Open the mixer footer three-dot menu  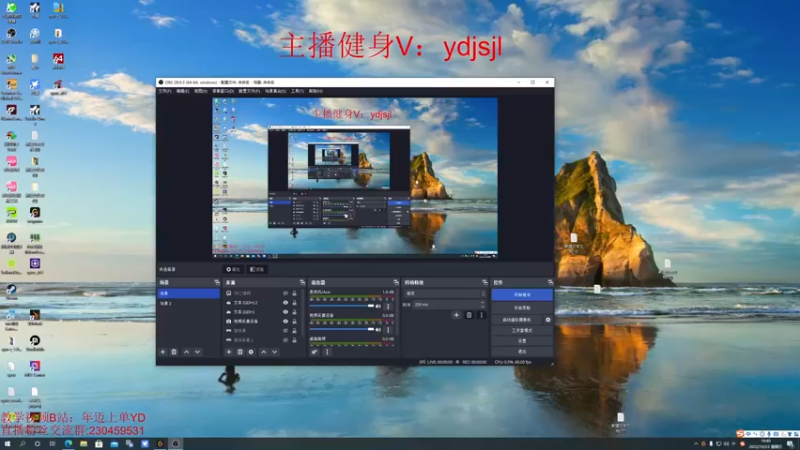tap(328, 352)
